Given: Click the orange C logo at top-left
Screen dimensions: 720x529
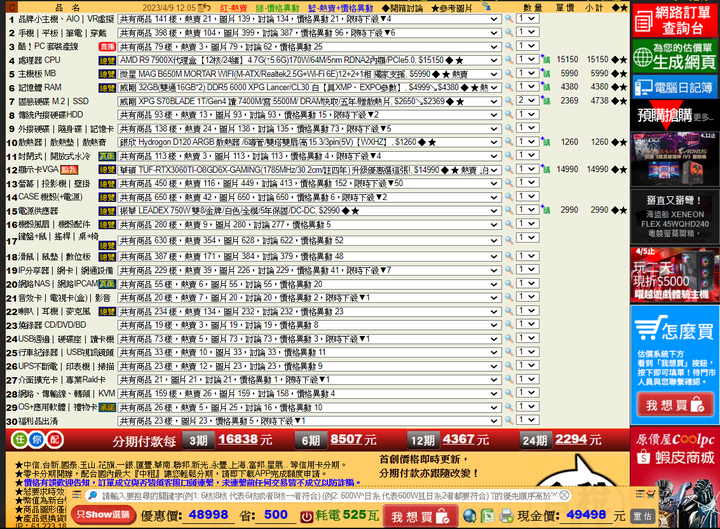Looking at the screenshot, I should [x=12, y=7].
